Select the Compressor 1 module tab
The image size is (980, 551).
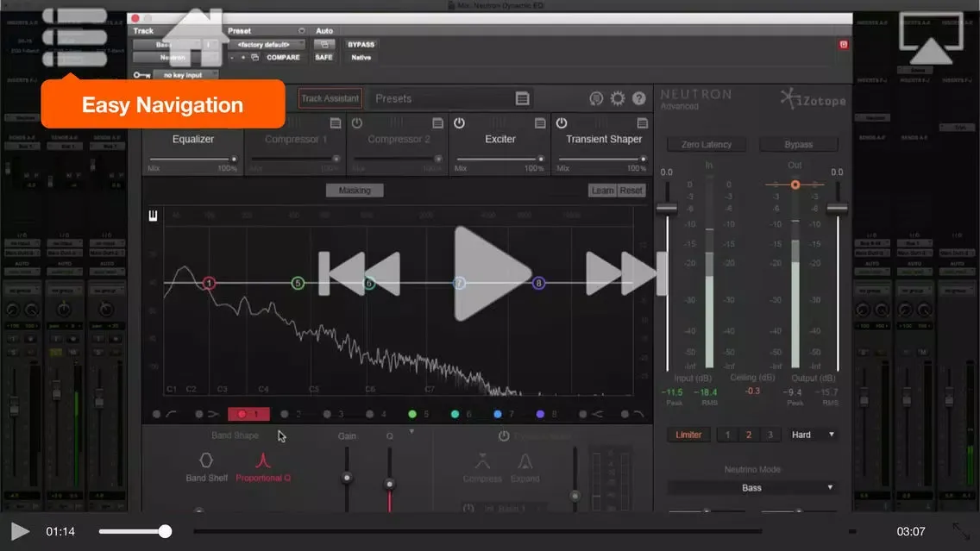tap(296, 140)
